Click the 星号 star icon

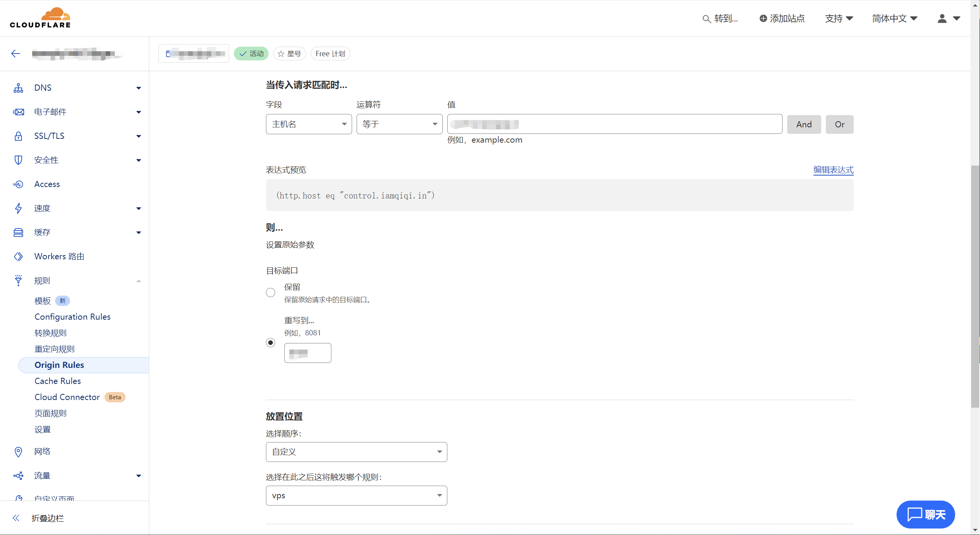tap(281, 54)
